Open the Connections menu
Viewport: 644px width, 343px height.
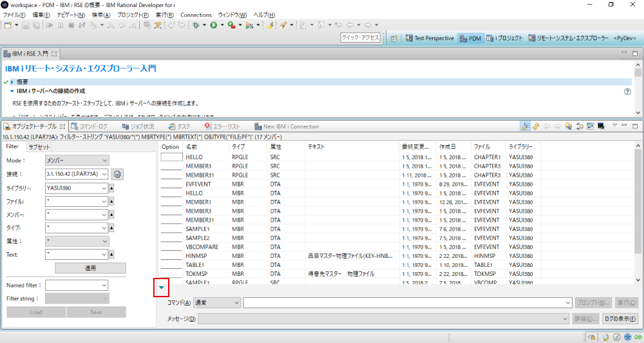[x=196, y=15]
